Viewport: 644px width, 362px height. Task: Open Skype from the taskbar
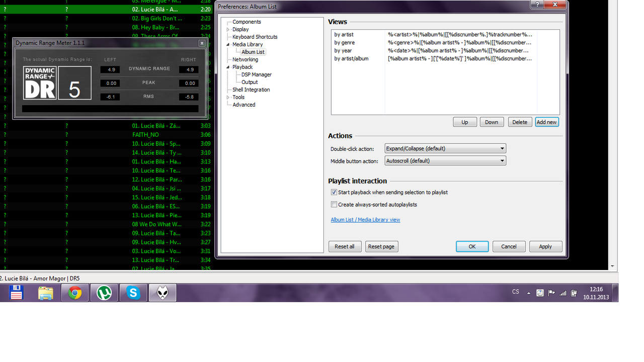pyautogui.click(x=133, y=293)
